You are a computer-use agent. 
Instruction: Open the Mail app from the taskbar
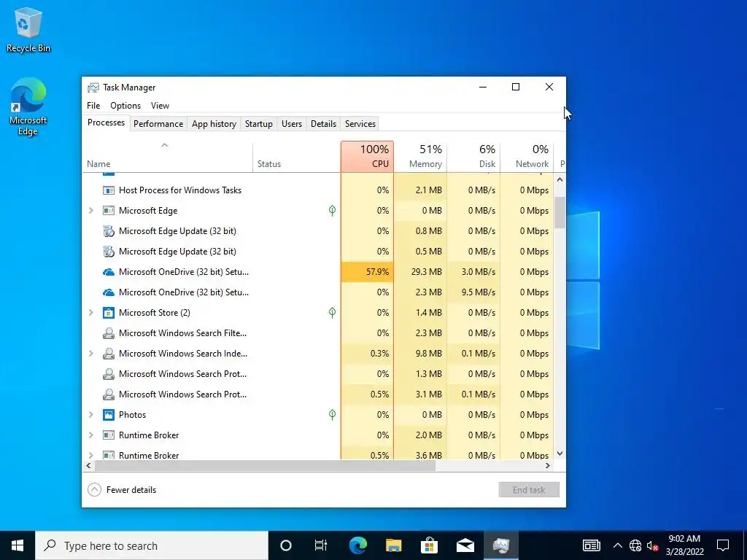coord(465,545)
